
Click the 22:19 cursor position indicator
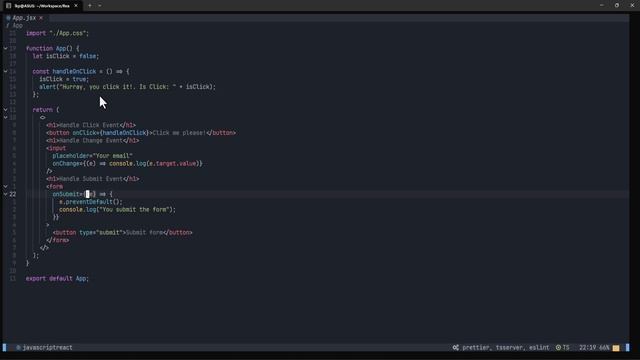587,347
